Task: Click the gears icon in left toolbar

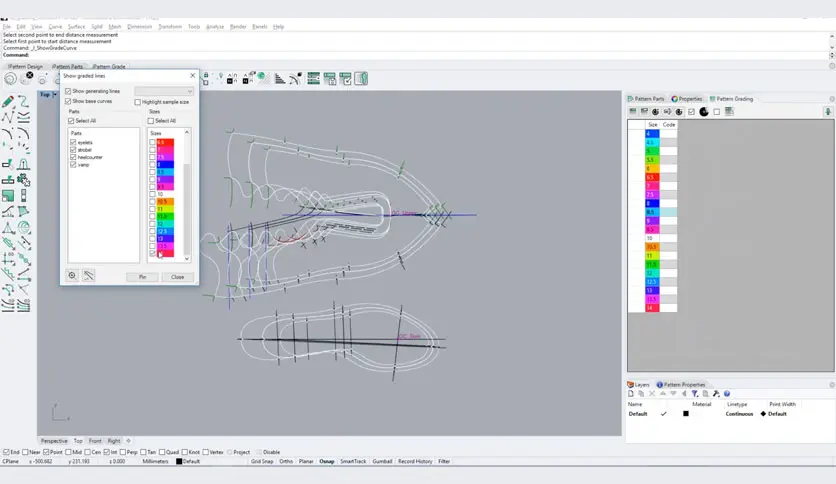Action: pyautogui.click(x=23, y=180)
